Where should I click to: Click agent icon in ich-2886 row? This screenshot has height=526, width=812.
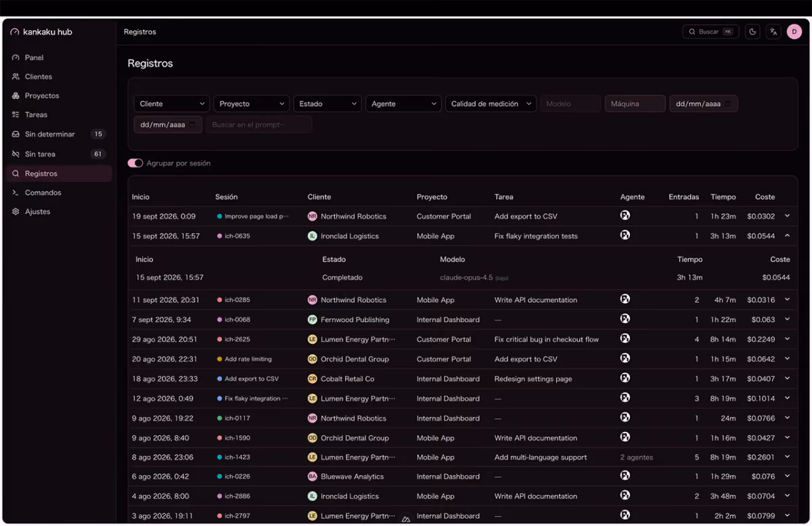[x=625, y=495]
